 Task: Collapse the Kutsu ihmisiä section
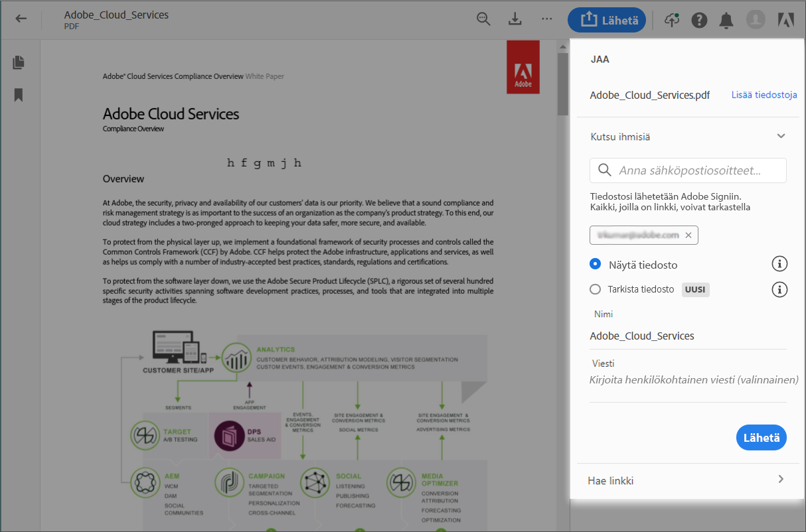tap(781, 136)
